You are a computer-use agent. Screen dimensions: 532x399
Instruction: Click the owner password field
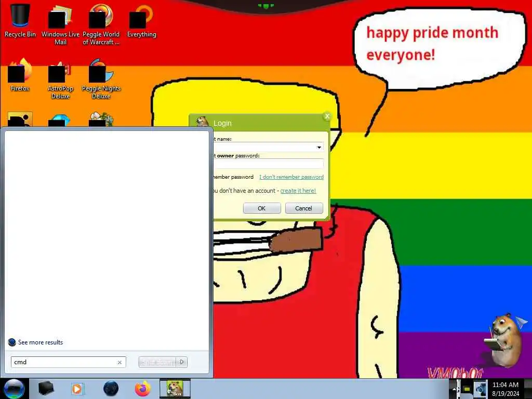268,164
